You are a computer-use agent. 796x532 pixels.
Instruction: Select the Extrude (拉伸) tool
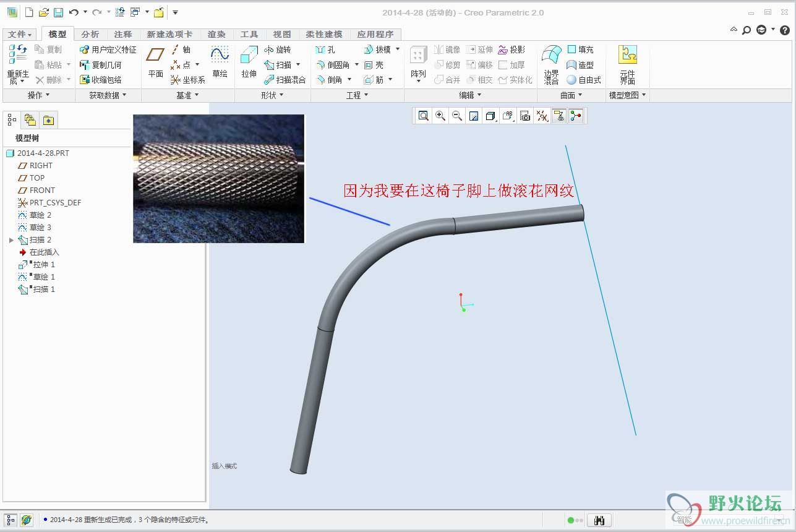(249, 62)
